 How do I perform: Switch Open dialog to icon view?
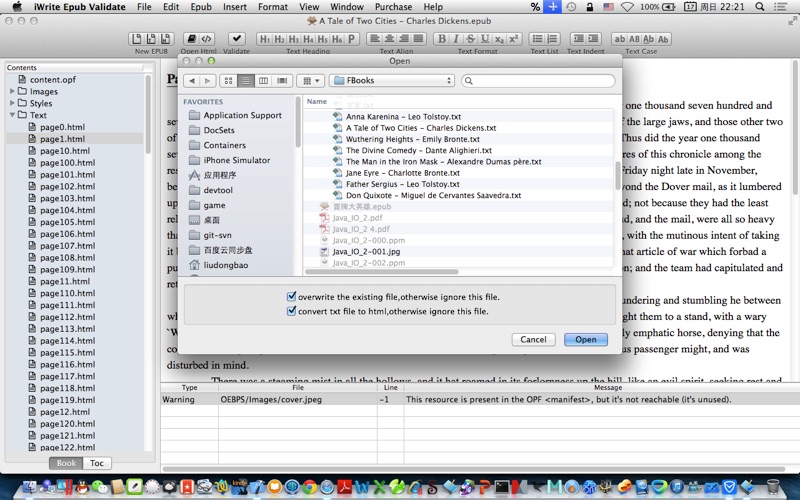[229, 81]
